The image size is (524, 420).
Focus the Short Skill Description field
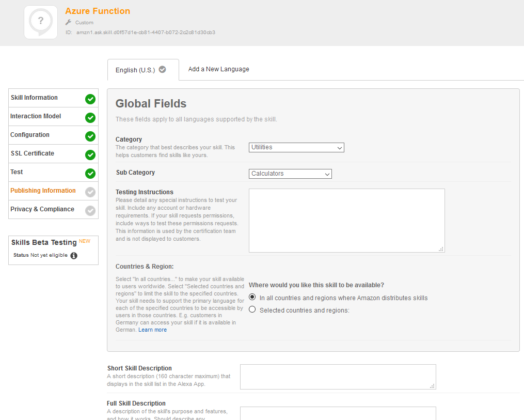pyautogui.click(x=338, y=377)
